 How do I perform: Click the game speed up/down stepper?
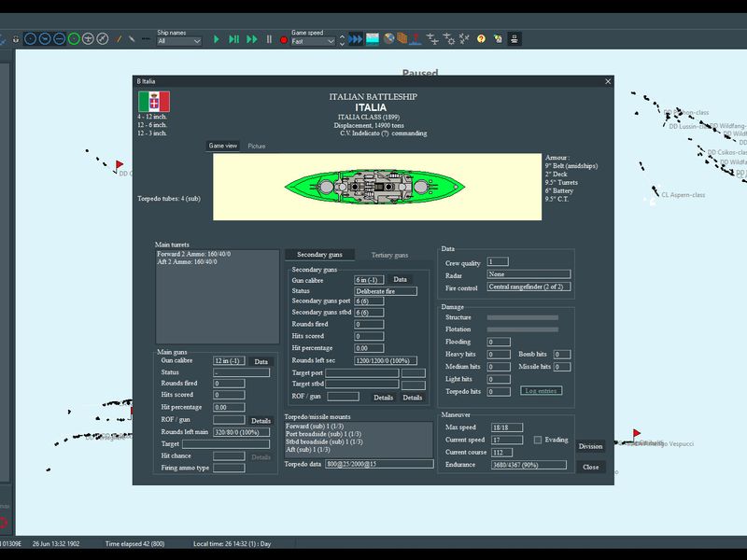(342, 40)
